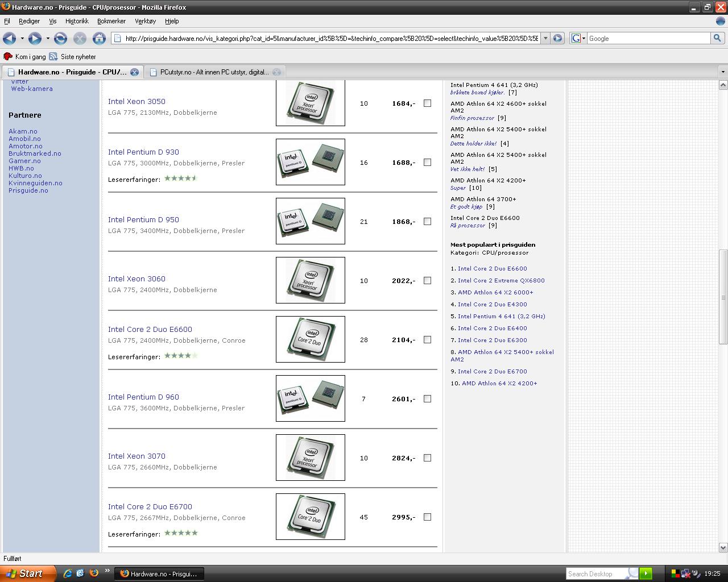Open the Intel Xeon 3070 product image
Screen dimensions: 728x582
[x=310, y=458]
